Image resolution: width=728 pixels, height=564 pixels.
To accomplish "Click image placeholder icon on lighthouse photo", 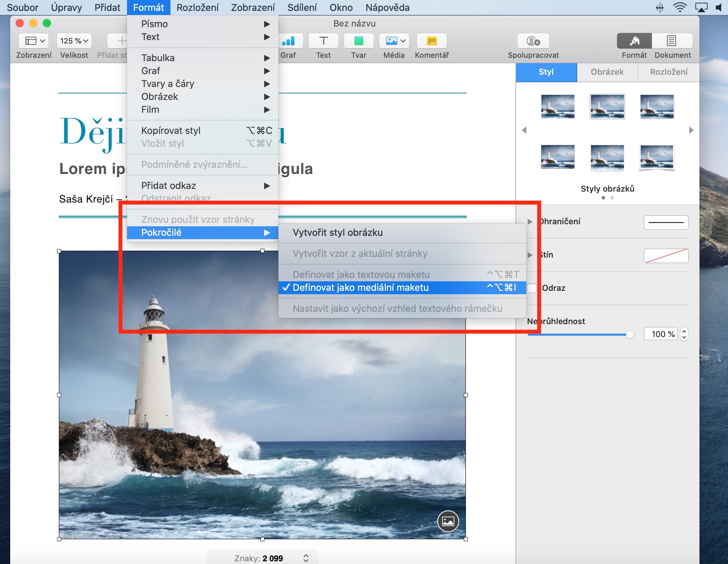I will (448, 521).
